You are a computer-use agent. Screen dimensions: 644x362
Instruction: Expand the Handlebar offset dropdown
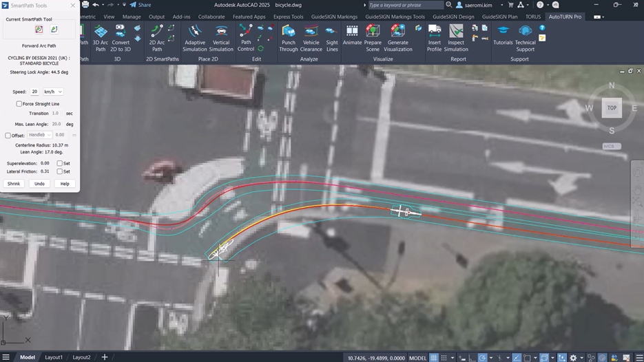(39, 136)
